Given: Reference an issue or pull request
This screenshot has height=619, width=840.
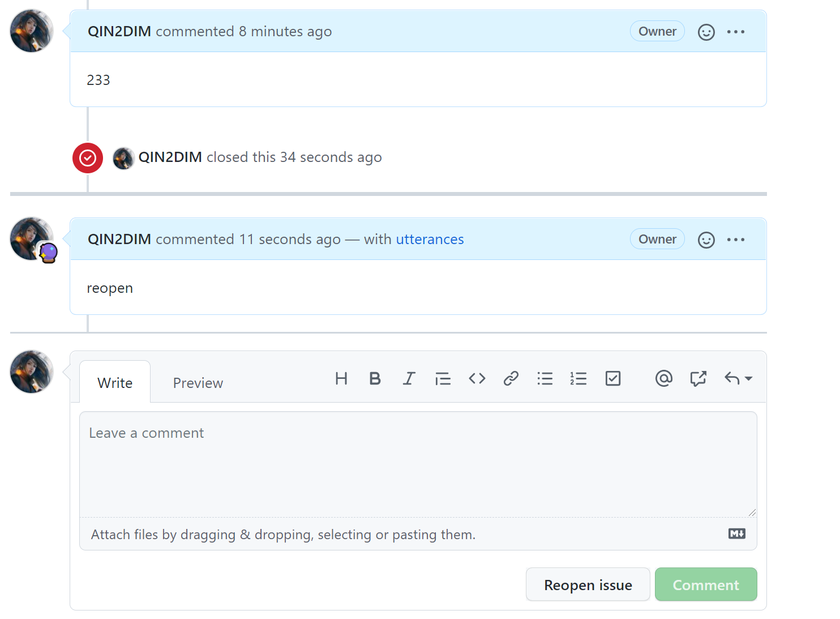Looking at the screenshot, I should (698, 378).
